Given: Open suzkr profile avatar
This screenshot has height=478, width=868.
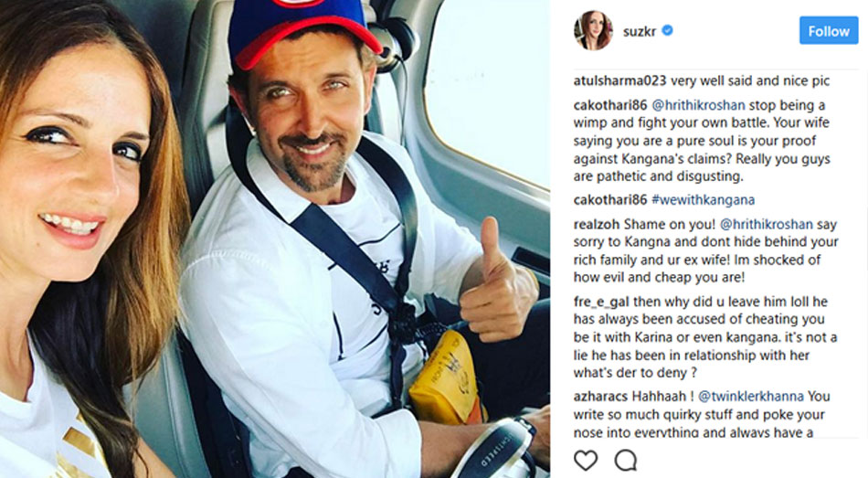Looking at the screenshot, I should (x=593, y=30).
